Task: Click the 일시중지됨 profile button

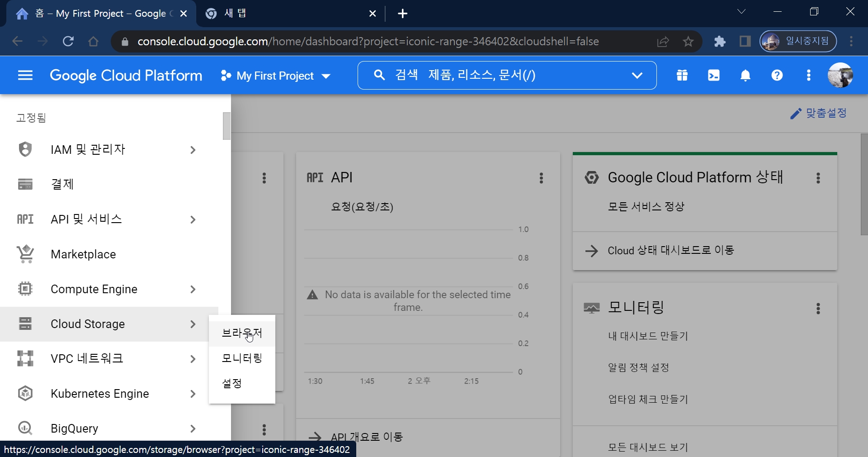Action: pyautogui.click(x=798, y=42)
